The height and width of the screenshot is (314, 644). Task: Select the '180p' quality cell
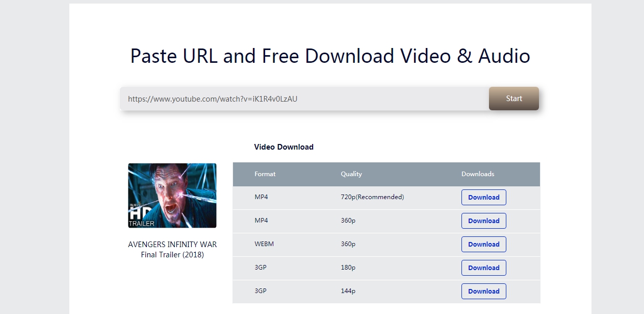(348, 268)
